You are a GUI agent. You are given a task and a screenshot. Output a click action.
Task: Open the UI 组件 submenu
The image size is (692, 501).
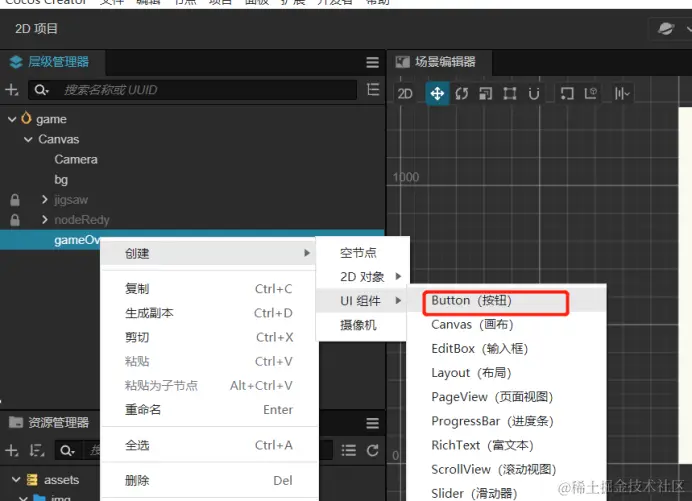point(362,301)
